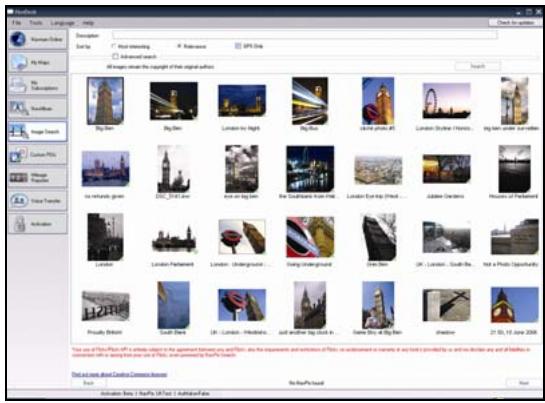Toggle the GPS Only checkbox
This screenshot has height=403, width=545.
click(249, 46)
